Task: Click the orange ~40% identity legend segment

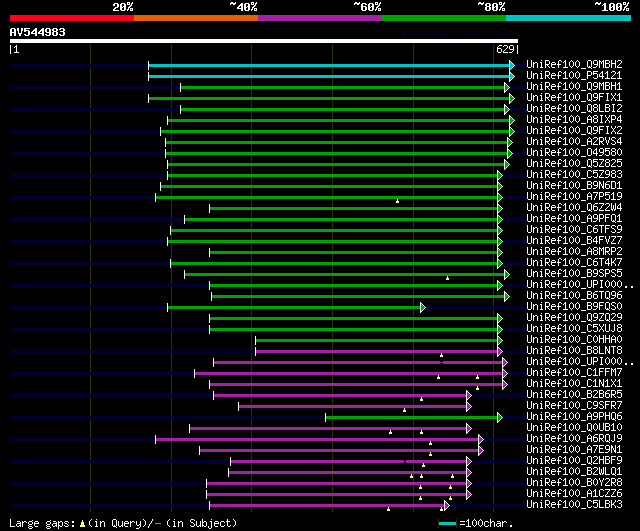Action: (x=196, y=18)
